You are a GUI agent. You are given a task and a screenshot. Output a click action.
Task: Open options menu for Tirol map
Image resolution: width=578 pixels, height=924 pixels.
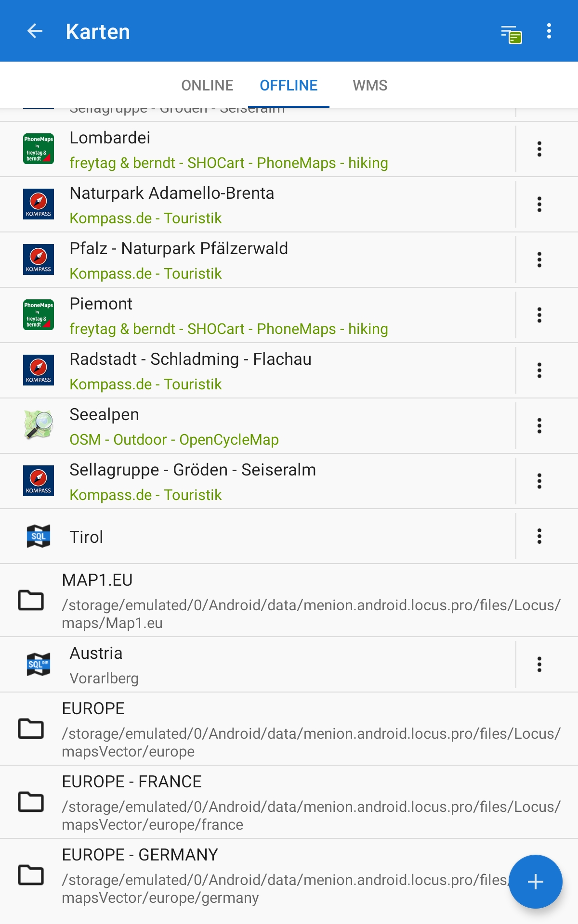tap(539, 536)
